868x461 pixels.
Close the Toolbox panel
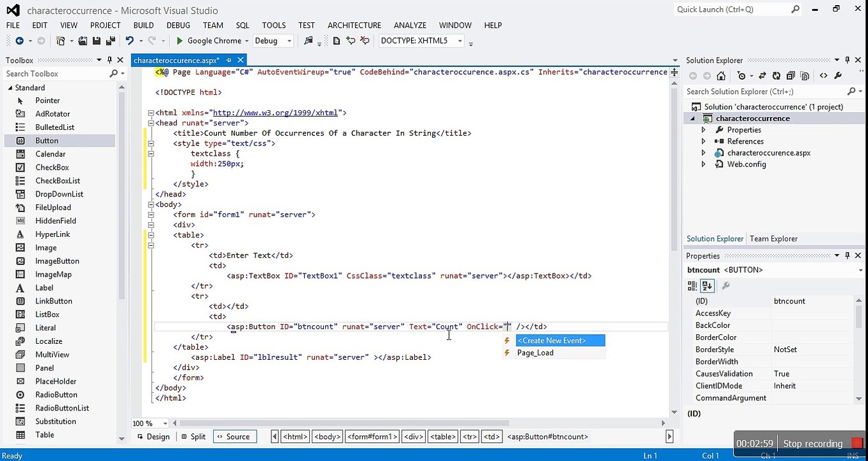(x=119, y=60)
